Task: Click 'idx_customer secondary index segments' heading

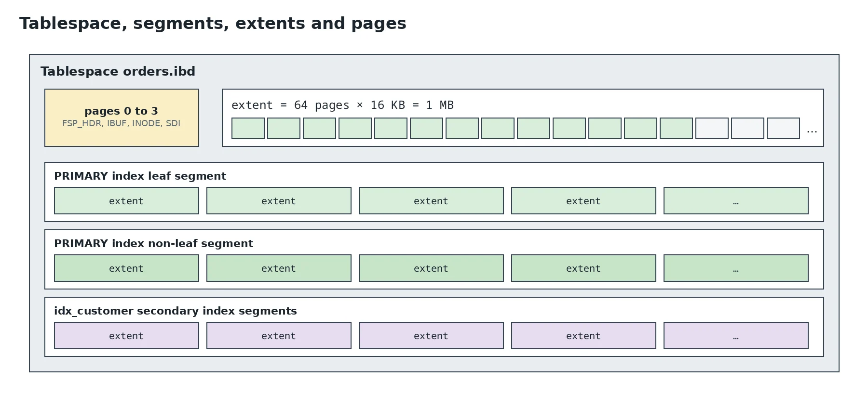Action: tap(176, 311)
